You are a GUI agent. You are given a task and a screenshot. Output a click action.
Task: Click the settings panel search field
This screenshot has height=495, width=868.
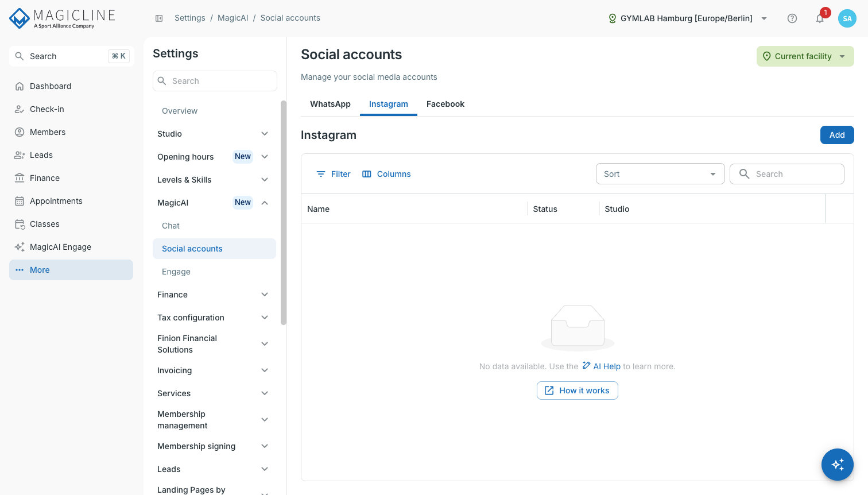[215, 81]
